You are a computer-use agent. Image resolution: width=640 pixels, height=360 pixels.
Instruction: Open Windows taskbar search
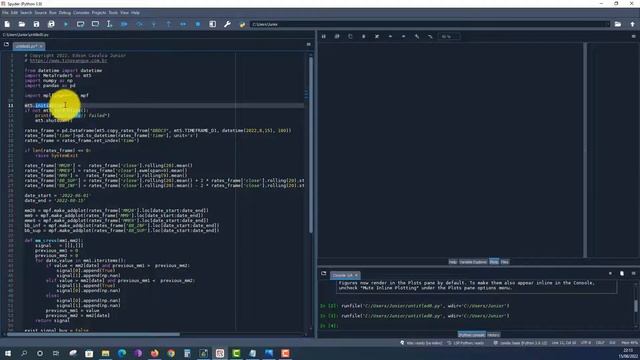click(x=24, y=353)
